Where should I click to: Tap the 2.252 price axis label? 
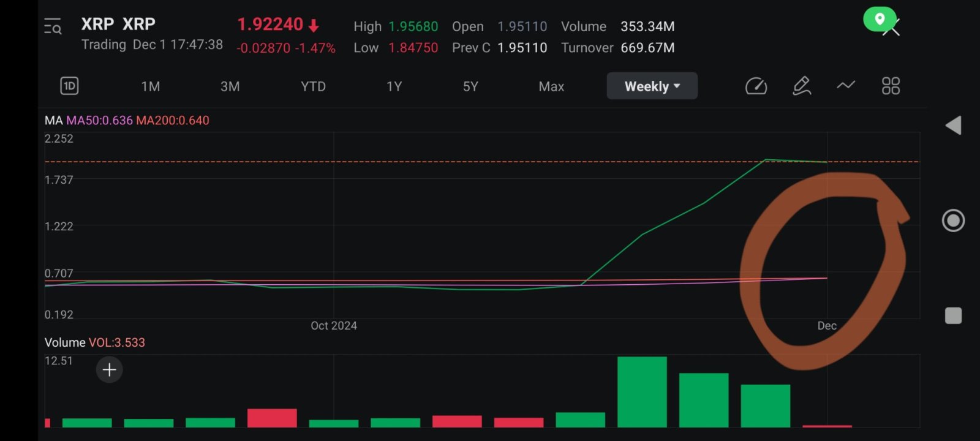point(59,138)
